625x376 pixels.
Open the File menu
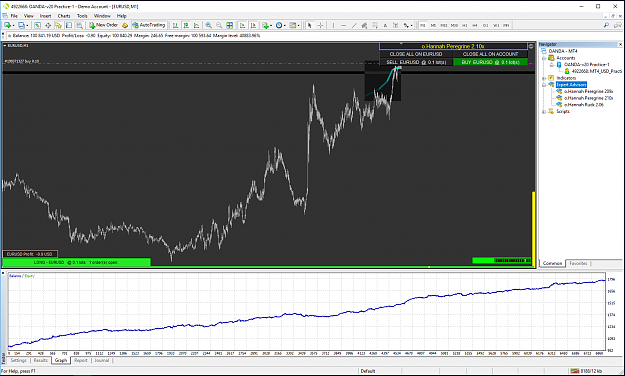pyautogui.click(x=14, y=16)
